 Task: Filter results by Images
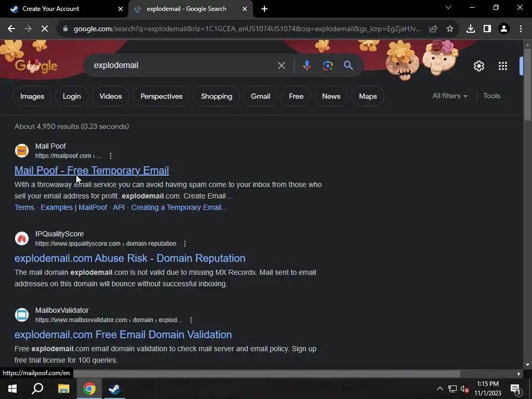[32, 96]
